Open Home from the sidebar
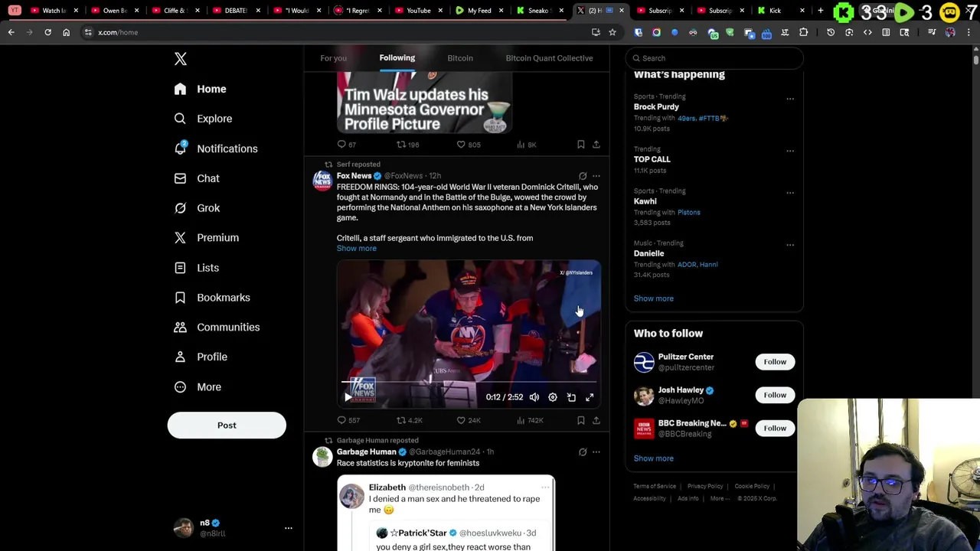 [200, 89]
